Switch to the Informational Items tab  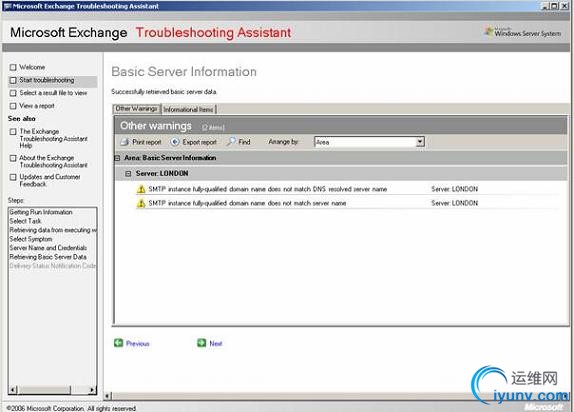(189, 110)
